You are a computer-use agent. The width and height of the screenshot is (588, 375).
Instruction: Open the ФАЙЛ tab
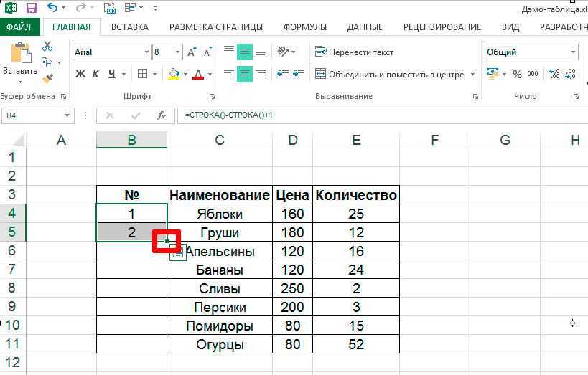click(19, 27)
